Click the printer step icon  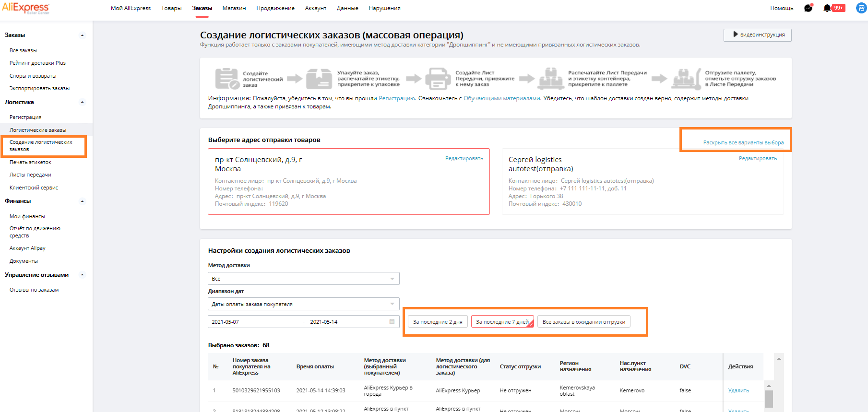click(x=438, y=79)
